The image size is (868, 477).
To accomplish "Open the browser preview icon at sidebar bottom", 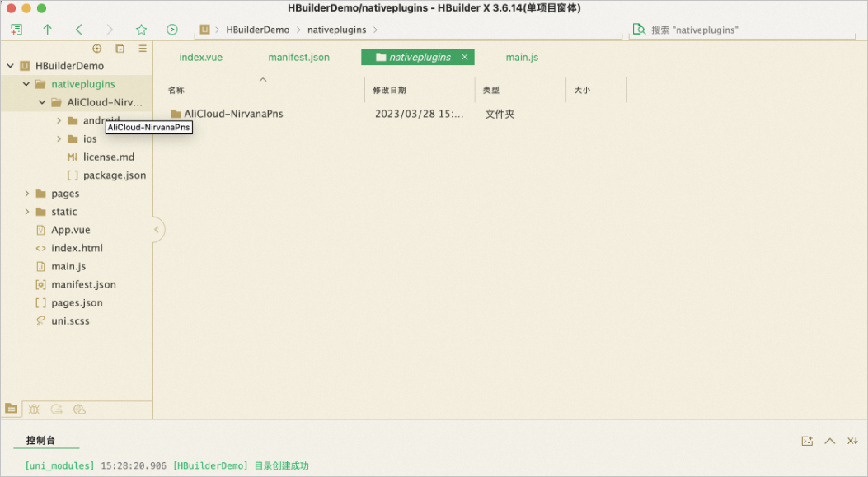I will (x=79, y=409).
